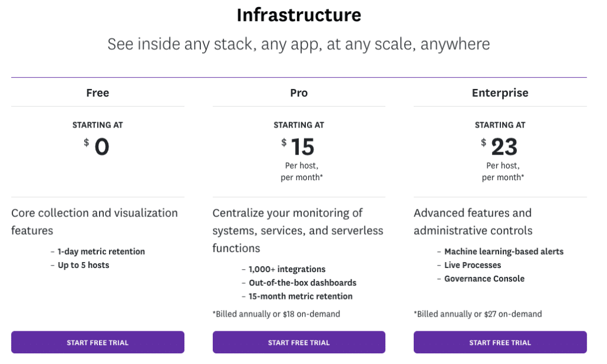Click the Infrastructure page title
Screen dimensions: 607x364
[299, 15]
